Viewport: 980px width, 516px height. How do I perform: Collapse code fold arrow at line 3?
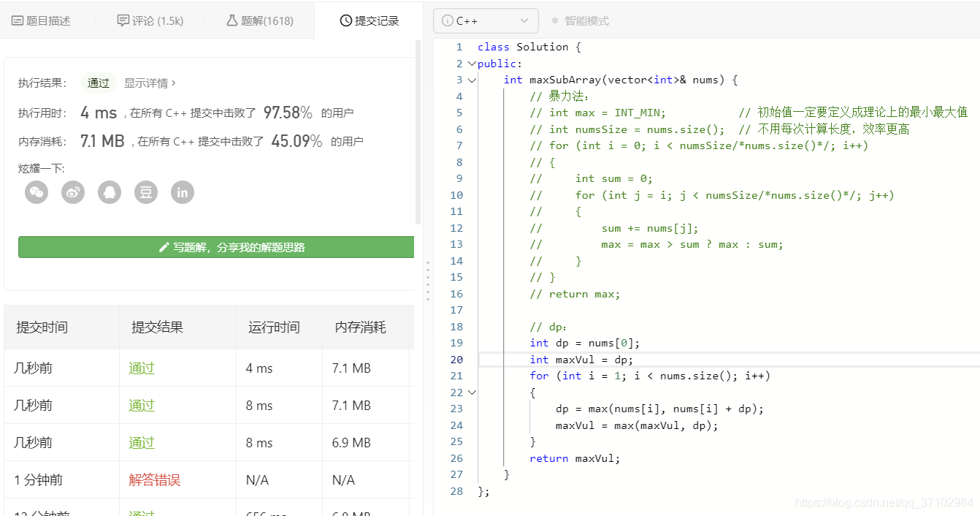470,79
